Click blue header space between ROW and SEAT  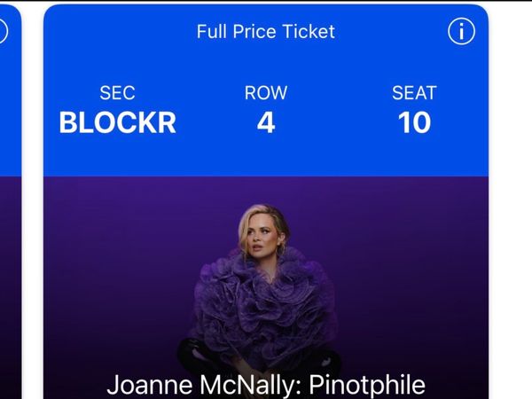(340, 111)
